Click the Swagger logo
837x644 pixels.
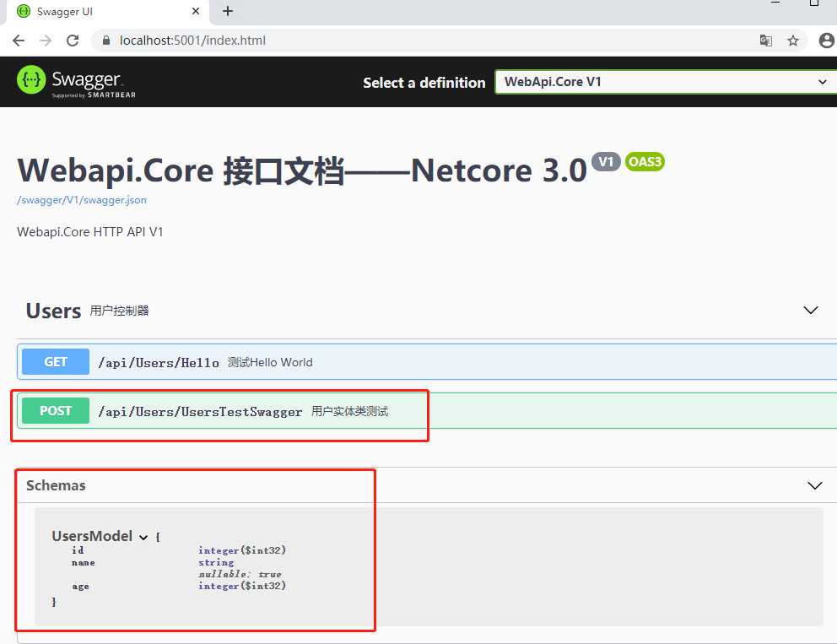click(x=76, y=81)
